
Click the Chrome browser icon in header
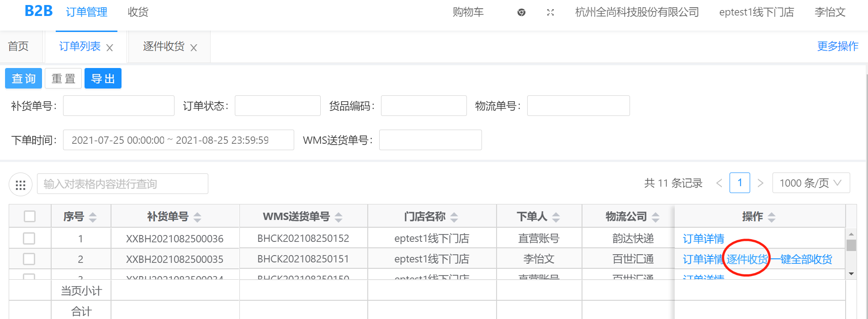521,12
